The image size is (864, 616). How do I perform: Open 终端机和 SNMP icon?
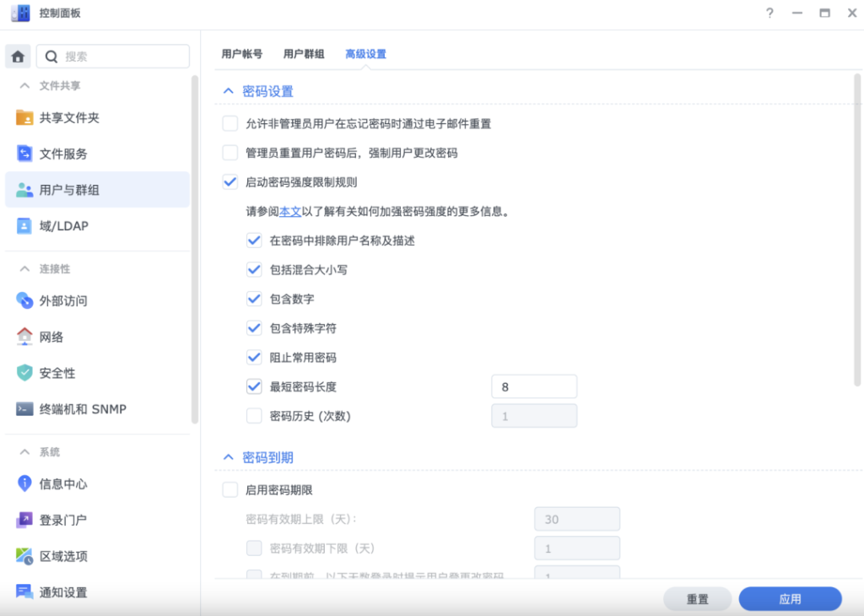(24, 409)
